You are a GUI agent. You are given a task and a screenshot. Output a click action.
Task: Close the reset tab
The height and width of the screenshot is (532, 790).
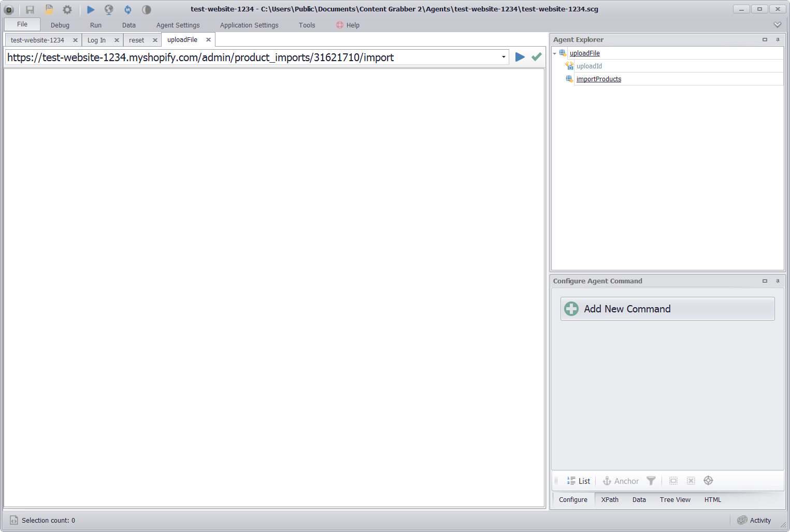(155, 40)
